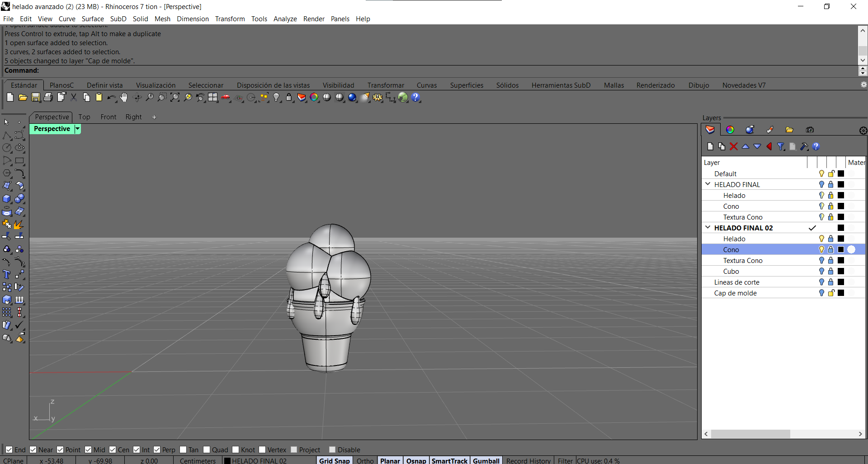Click the Filter button in status bar
This screenshot has height=464, width=868.
tap(565, 460)
